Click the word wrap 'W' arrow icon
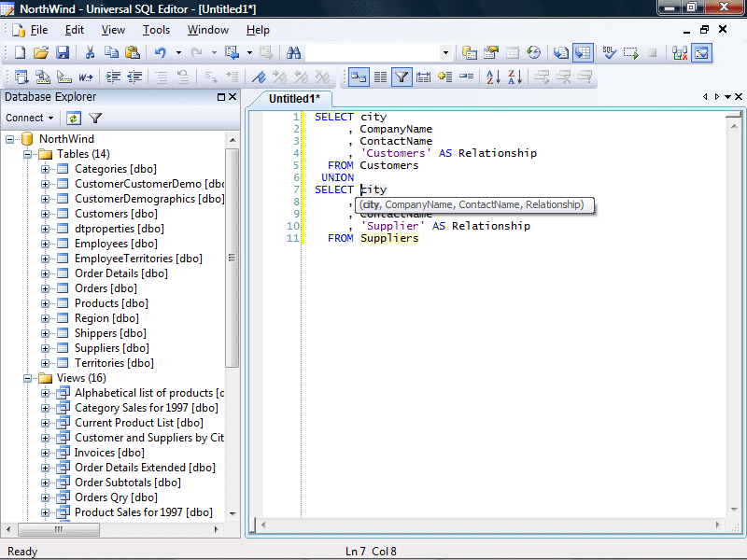This screenshot has height=560, width=747. pos(86,77)
